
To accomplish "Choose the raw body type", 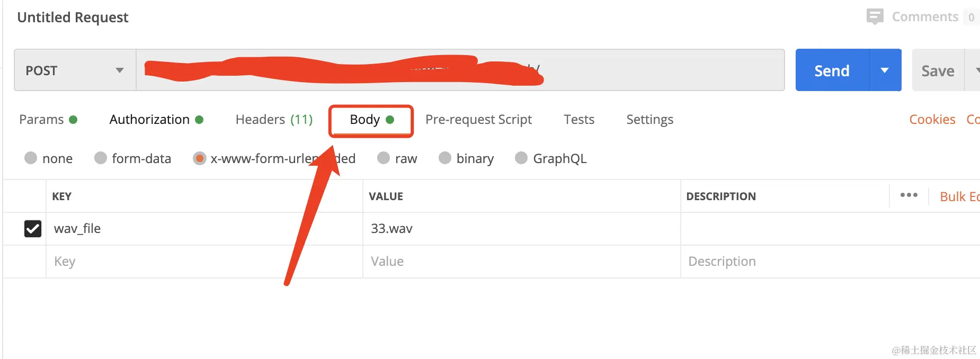I will click(384, 158).
